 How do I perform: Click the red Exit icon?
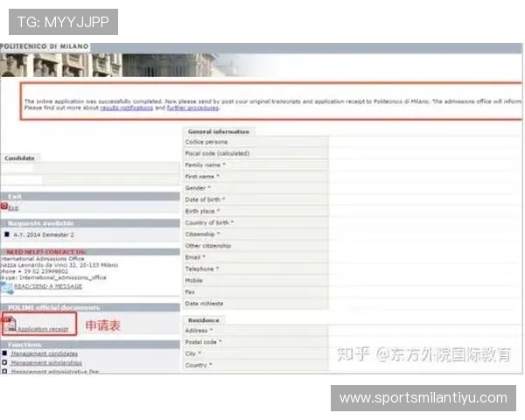(x=4, y=206)
